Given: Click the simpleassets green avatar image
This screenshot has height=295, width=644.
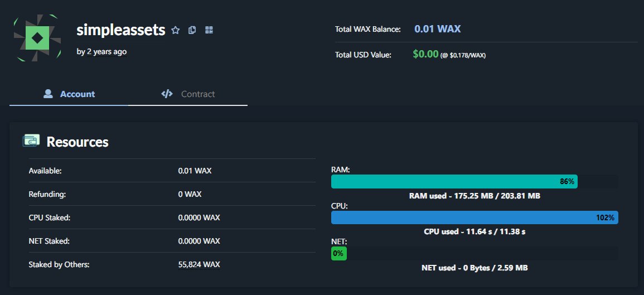Looking at the screenshot, I should coord(37,38).
